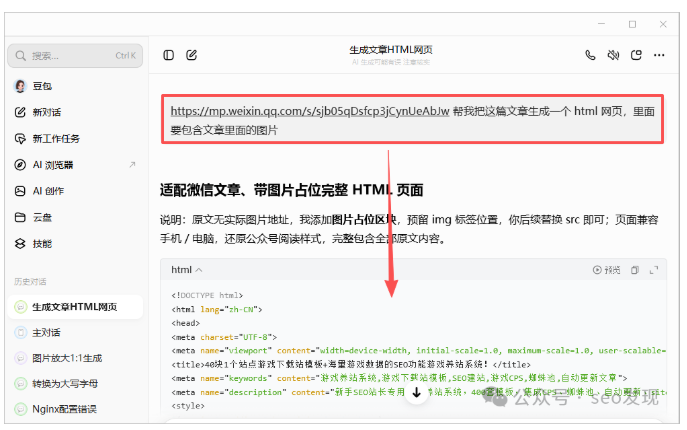
Task: Click the <meta charset="UTF-8"> code line
Action: pos(224,337)
